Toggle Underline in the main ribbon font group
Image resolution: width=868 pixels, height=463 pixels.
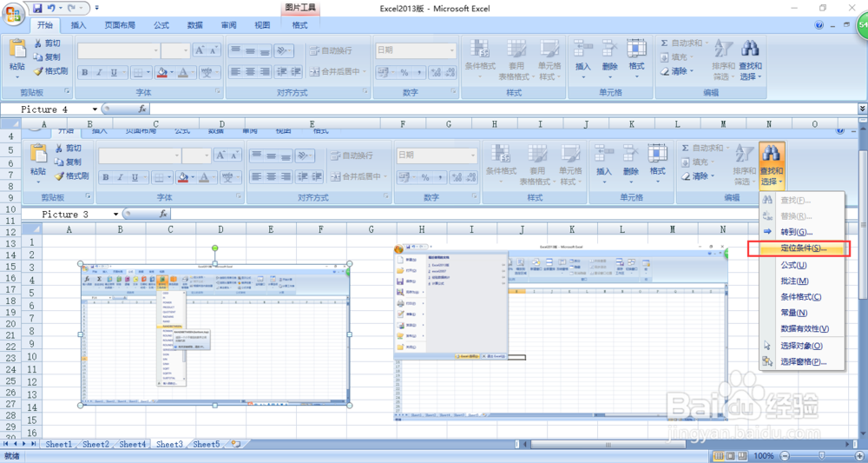click(x=114, y=72)
